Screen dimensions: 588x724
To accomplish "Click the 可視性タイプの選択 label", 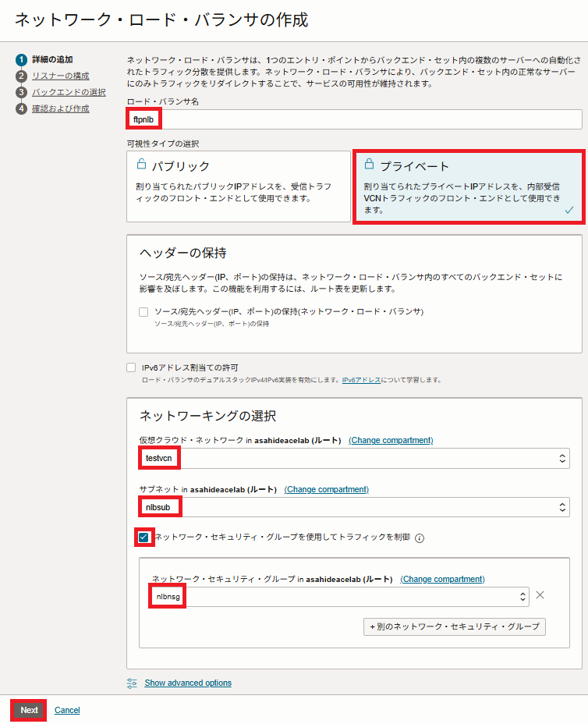I will tap(163, 144).
